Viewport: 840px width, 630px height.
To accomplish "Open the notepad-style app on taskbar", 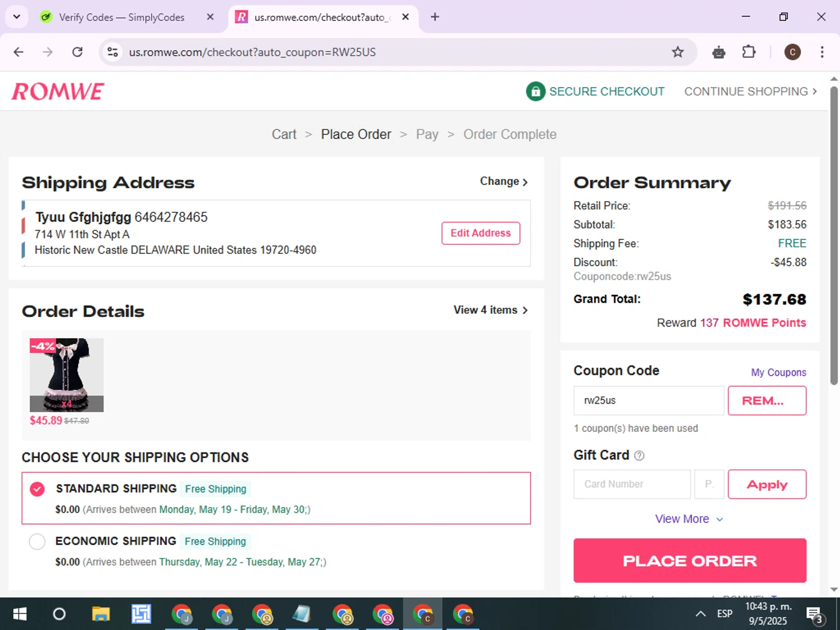I will 302,614.
